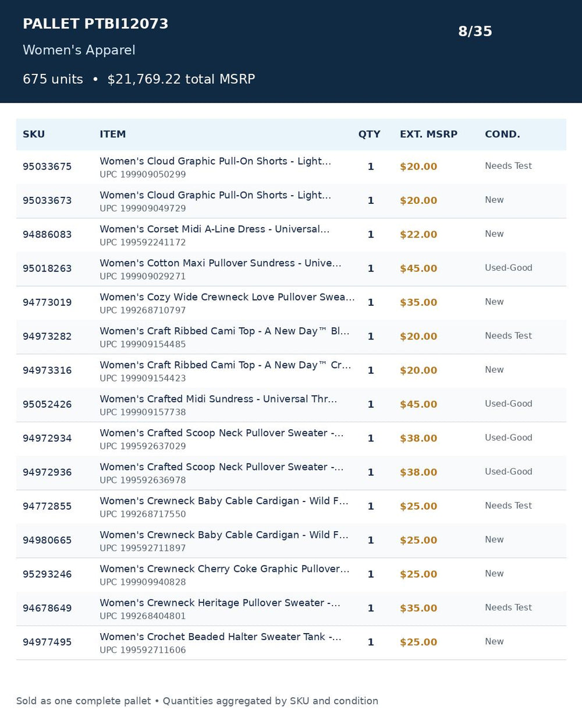Click the SKU column header
Image resolution: width=582 pixels, height=728 pixels.
[34, 134]
